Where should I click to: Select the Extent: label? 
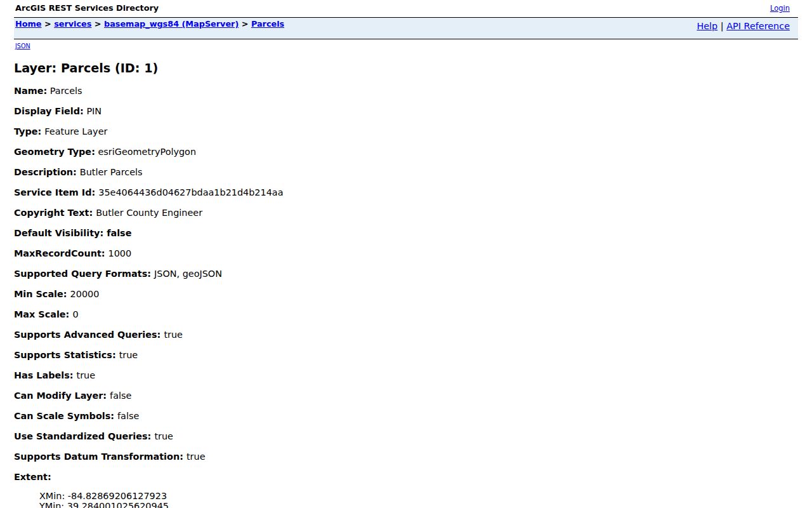pos(32,477)
